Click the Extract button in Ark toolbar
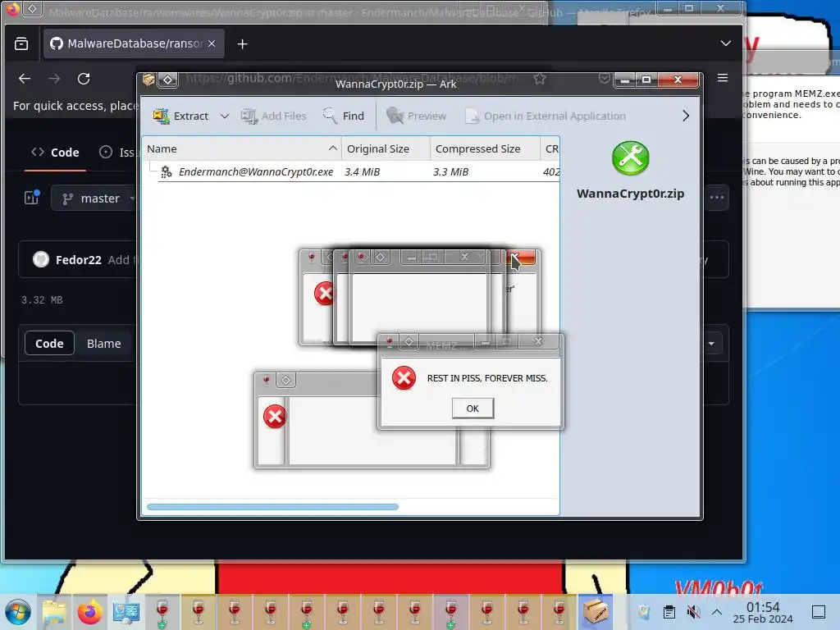This screenshot has width=840, height=630. pyautogui.click(x=180, y=116)
